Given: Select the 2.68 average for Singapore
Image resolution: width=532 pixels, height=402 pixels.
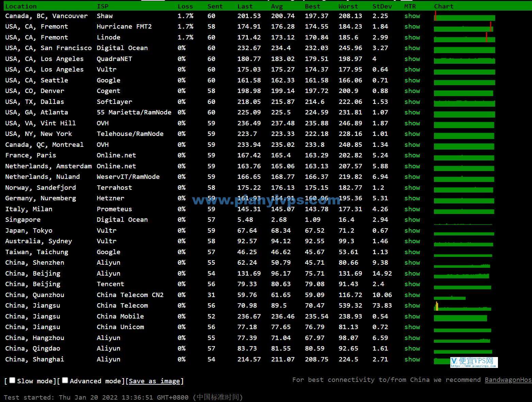Looking at the screenshot, I should point(279,220).
